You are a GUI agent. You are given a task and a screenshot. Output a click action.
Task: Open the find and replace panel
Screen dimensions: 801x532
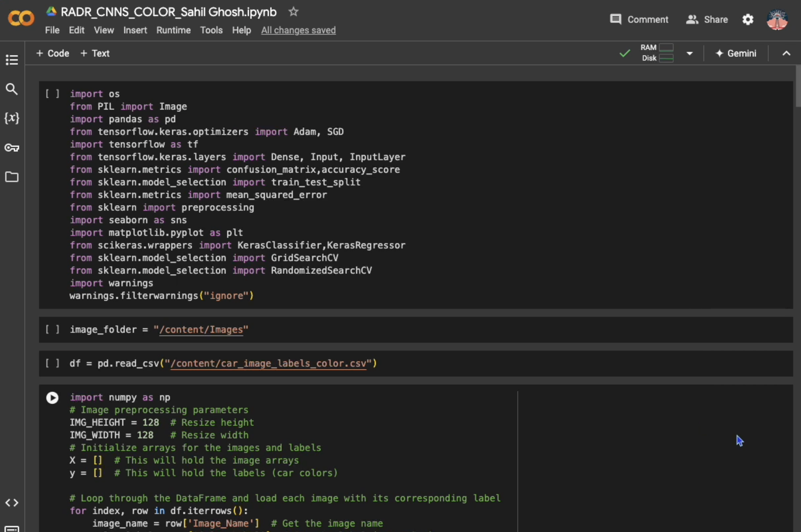click(12, 89)
